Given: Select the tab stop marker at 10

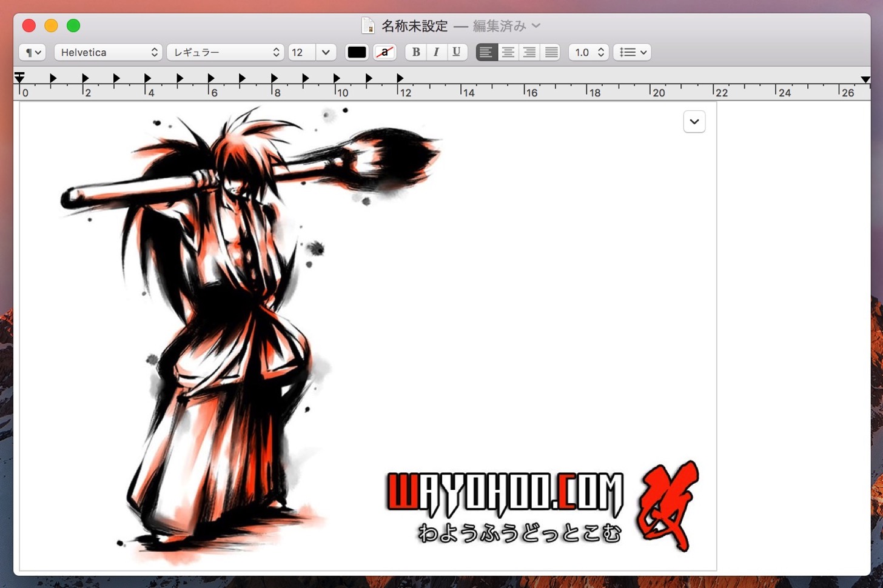Looking at the screenshot, I should coord(337,78).
